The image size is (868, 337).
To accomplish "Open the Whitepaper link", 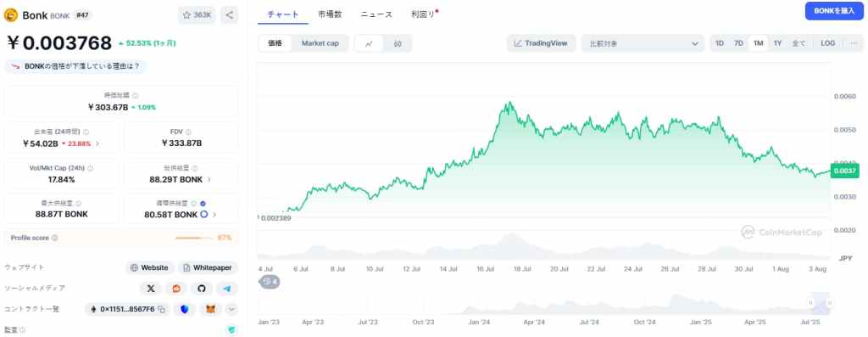I will coord(208,267).
